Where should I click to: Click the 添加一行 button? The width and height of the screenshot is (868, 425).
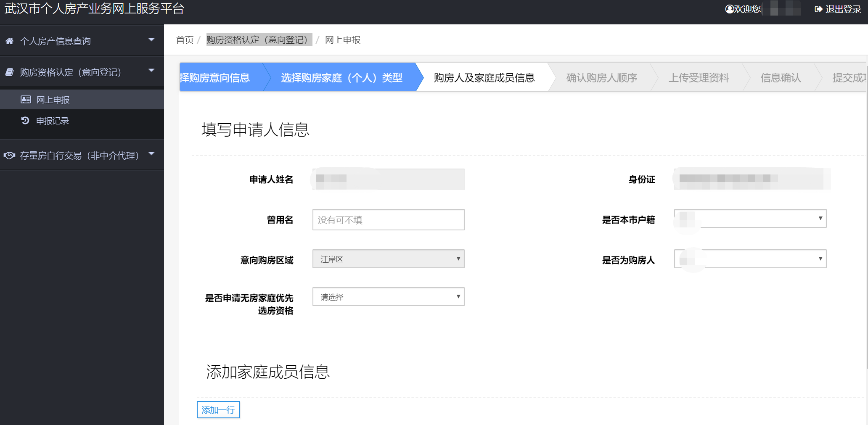click(218, 410)
